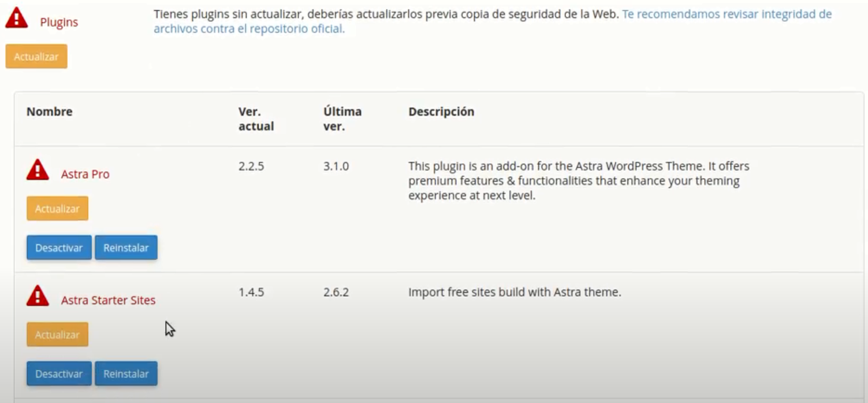Click the Última ver. column header
This screenshot has width=868, height=403.
tap(342, 119)
